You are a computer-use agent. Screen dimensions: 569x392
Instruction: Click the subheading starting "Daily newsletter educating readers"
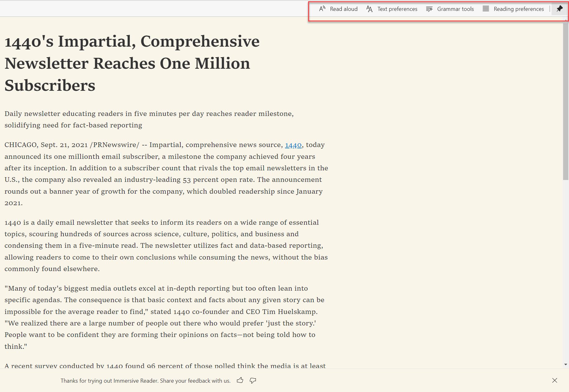(x=149, y=119)
